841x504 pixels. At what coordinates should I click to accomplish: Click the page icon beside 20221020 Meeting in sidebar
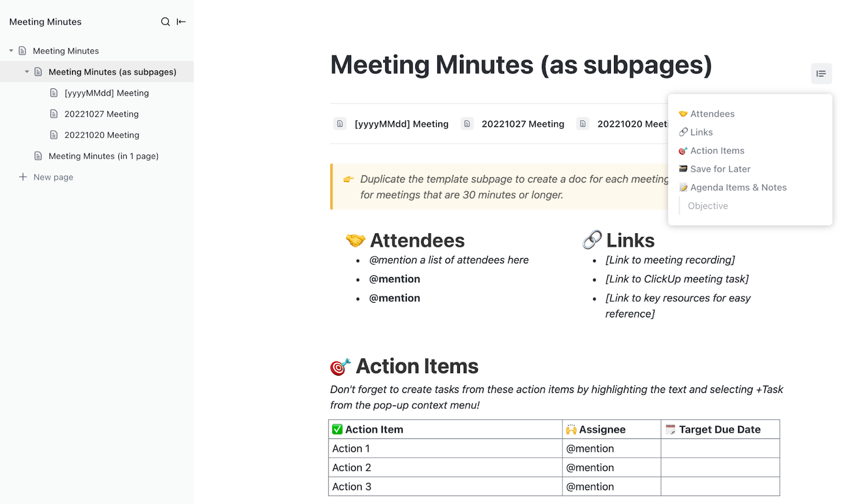[x=54, y=135]
